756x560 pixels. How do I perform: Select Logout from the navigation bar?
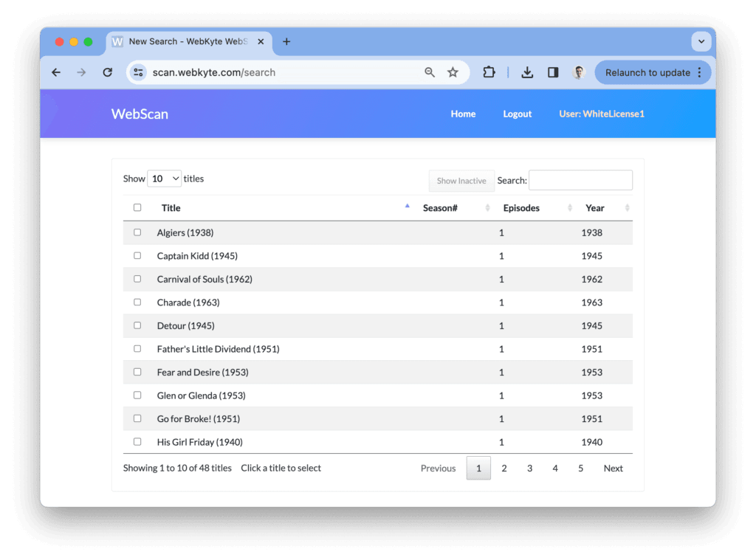pos(517,114)
